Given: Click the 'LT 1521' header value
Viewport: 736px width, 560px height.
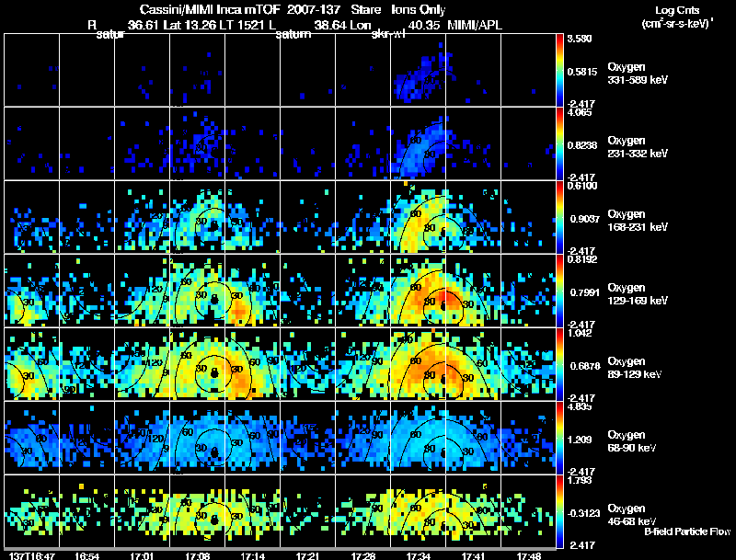Looking at the screenshot, I should [241, 25].
